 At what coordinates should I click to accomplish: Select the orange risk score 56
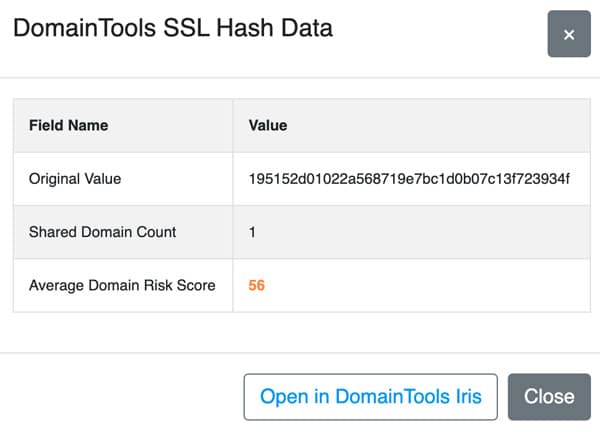pyautogui.click(x=256, y=285)
